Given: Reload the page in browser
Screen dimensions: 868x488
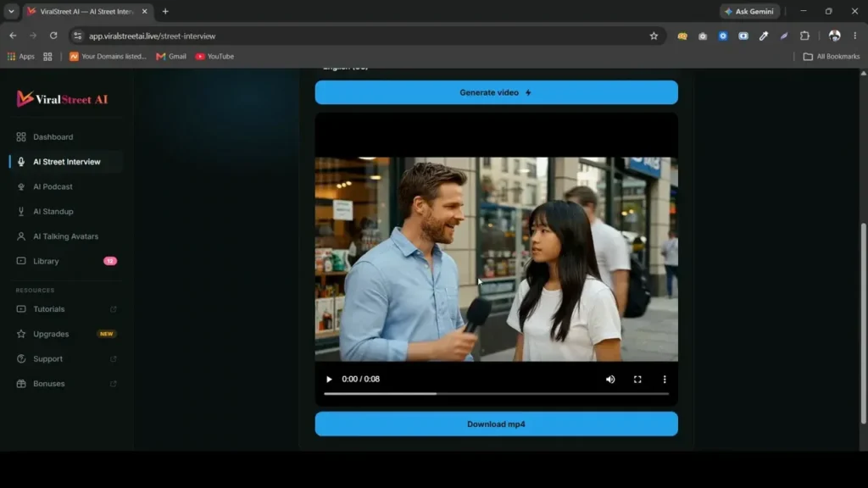Looking at the screenshot, I should pos(53,36).
